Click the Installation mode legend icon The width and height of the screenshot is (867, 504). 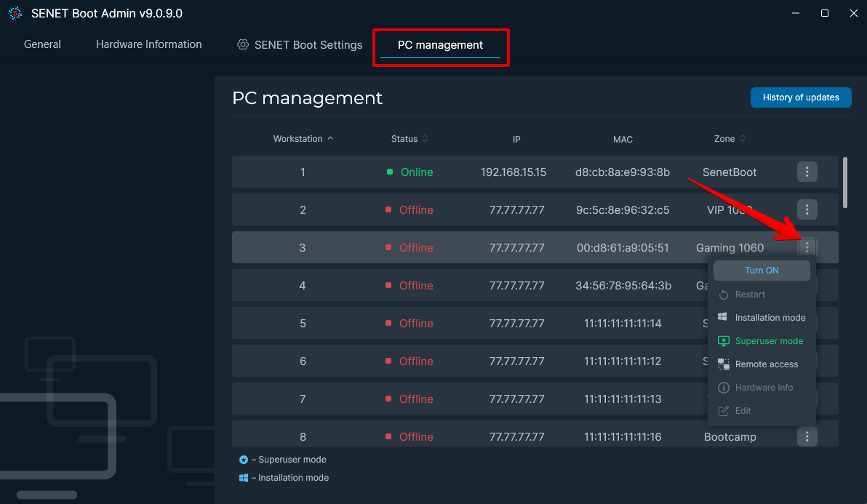click(x=244, y=477)
